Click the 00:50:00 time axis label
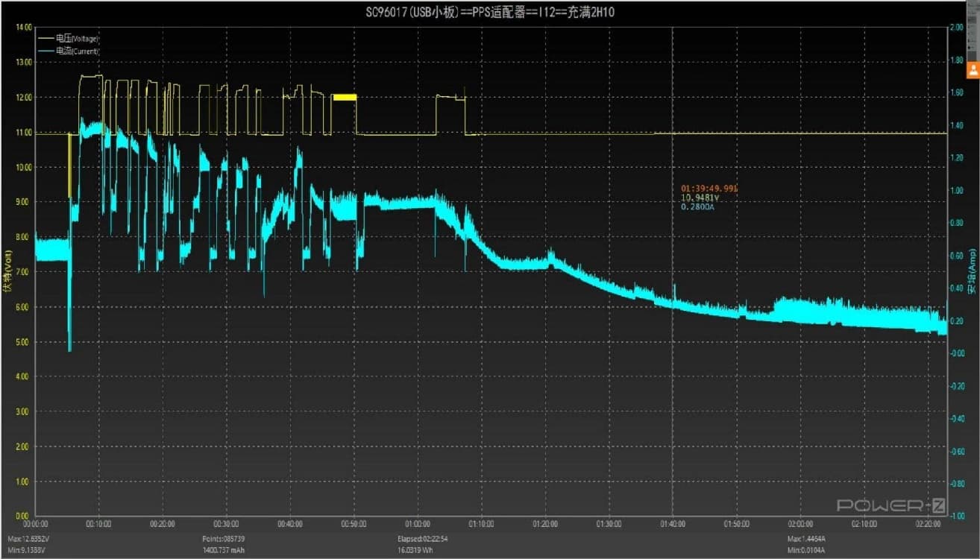This screenshot has width=980, height=559. point(354,525)
